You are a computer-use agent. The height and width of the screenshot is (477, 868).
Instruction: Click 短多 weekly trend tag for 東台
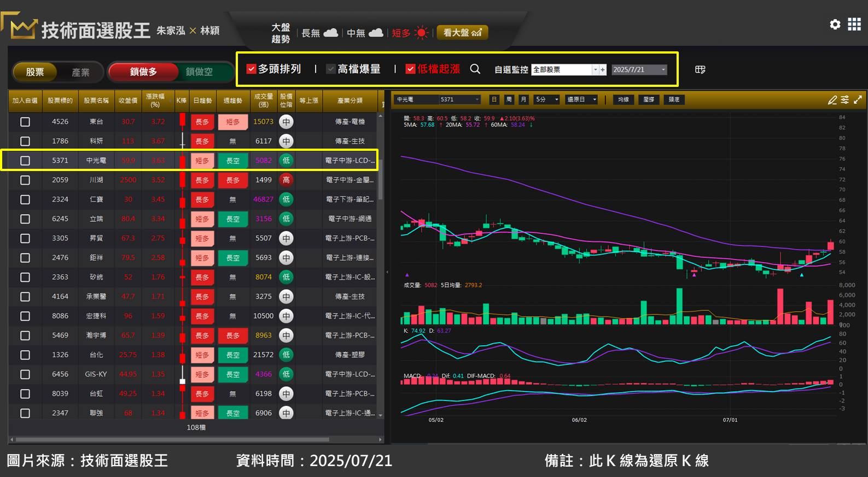233,122
